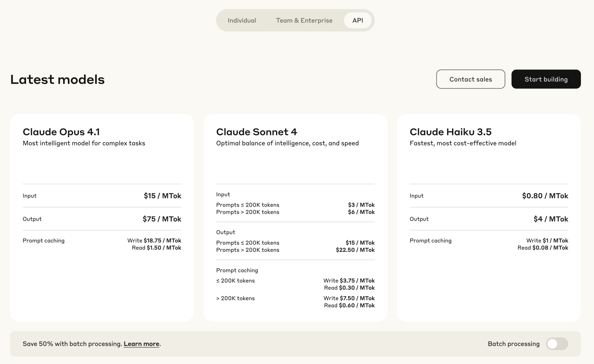Click Haiku cache Read $0.08 / MTok

click(x=543, y=247)
